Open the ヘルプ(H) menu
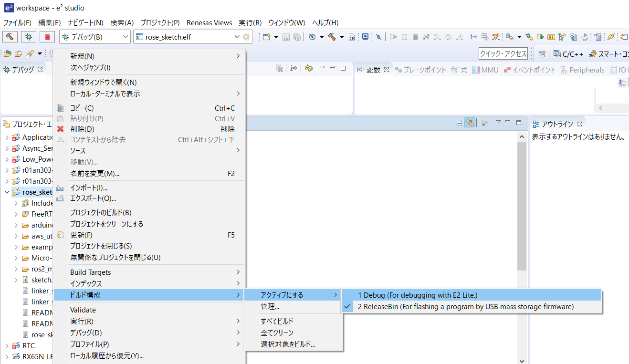The image size is (629, 364). click(325, 22)
